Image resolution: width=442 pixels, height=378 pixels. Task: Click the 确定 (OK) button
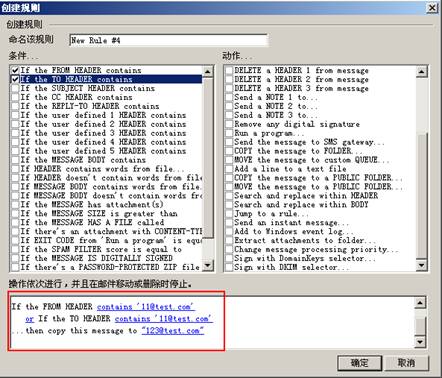359,363
